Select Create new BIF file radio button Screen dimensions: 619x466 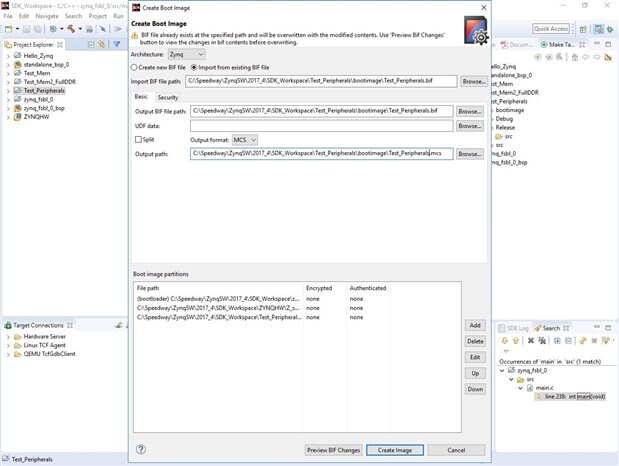[x=134, y=68]
